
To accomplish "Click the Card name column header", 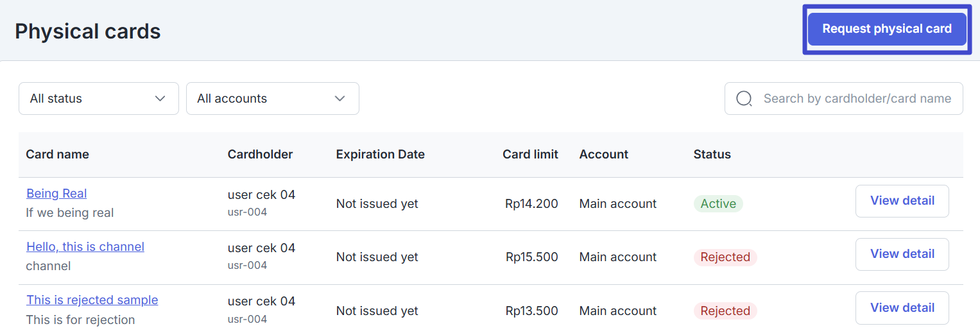I will click(x=57, y=155).
